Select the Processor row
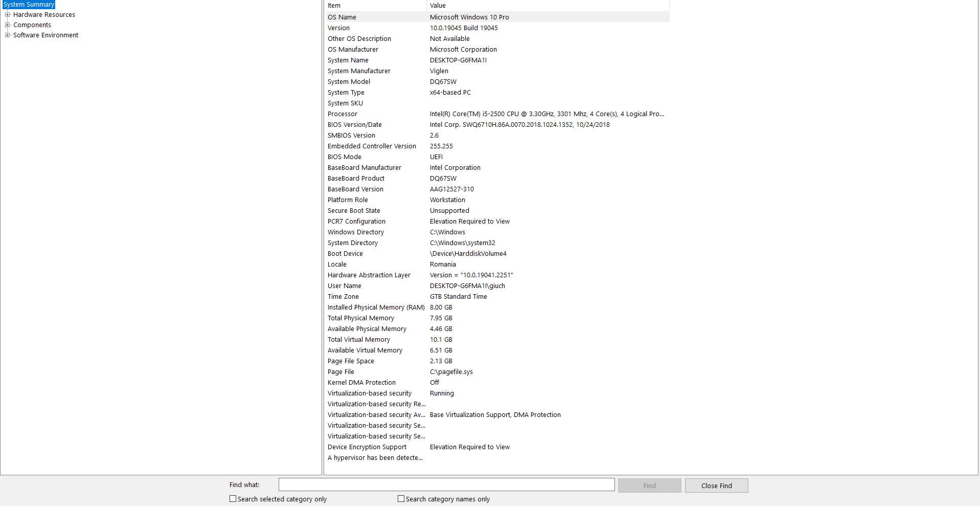This screenshot has height=506, width=980. [497, 114]
